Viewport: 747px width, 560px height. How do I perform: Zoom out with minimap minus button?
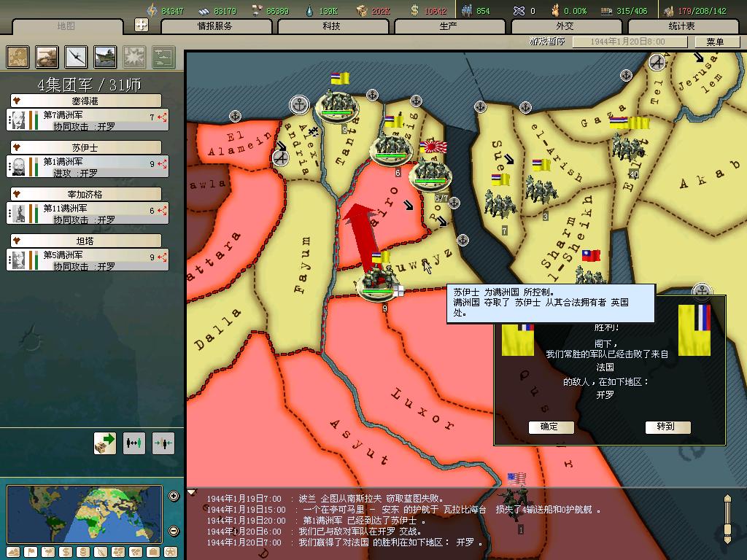174,531
